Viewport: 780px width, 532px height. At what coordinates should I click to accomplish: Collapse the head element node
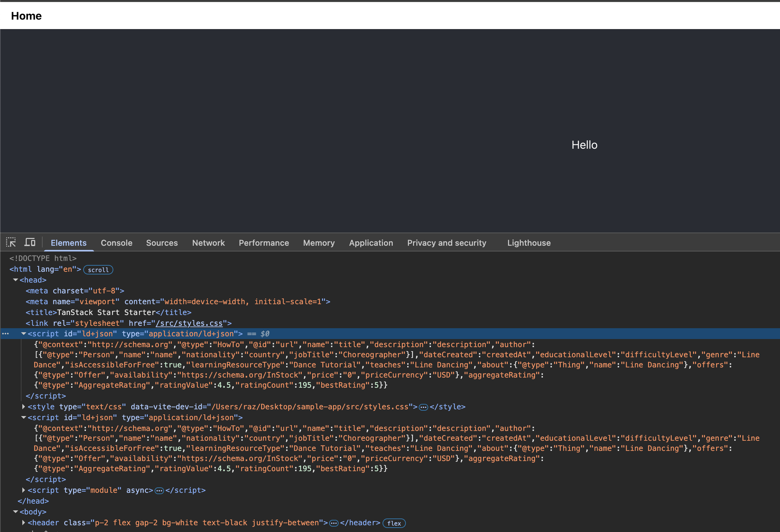pos(16,280)
